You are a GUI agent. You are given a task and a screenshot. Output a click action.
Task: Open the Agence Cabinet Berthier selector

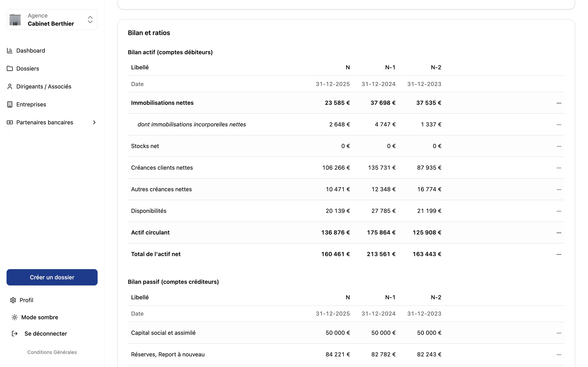click(x=52, y=20)
